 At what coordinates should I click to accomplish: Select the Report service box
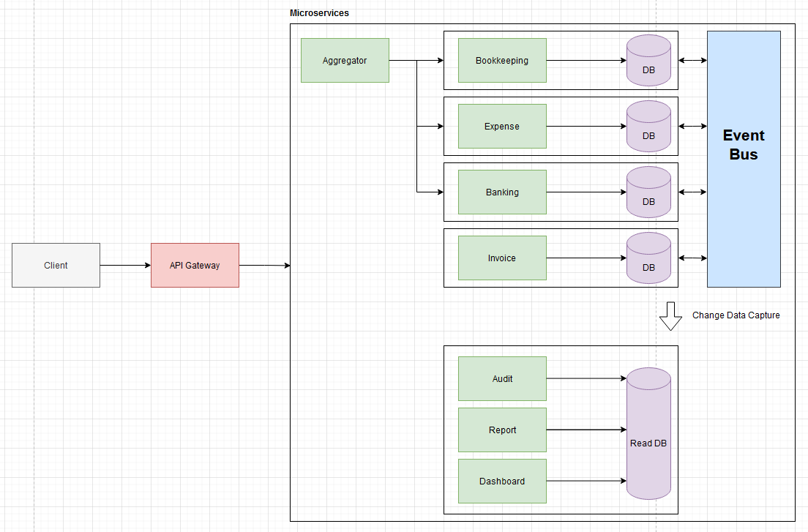click(502, 430)
